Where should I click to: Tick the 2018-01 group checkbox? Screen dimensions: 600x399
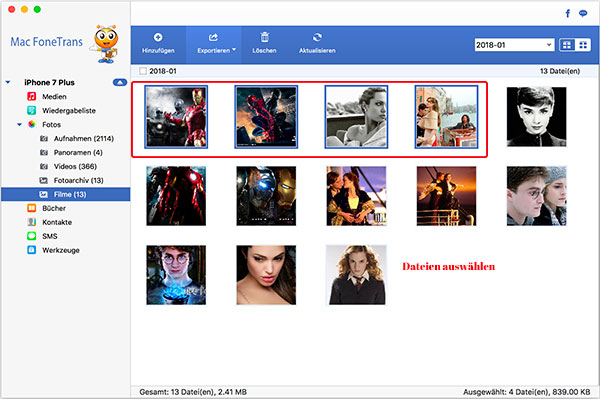click(x=143, y=71)
